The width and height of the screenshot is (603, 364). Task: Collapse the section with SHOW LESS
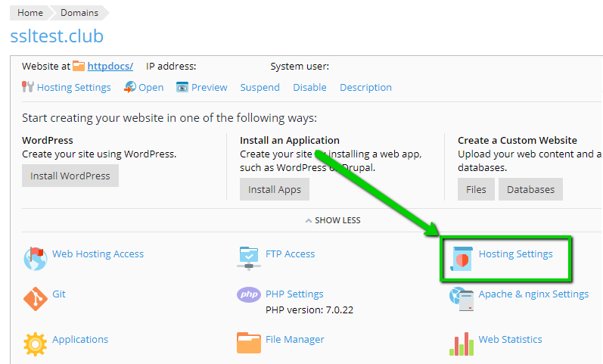(x=333, y=220)
